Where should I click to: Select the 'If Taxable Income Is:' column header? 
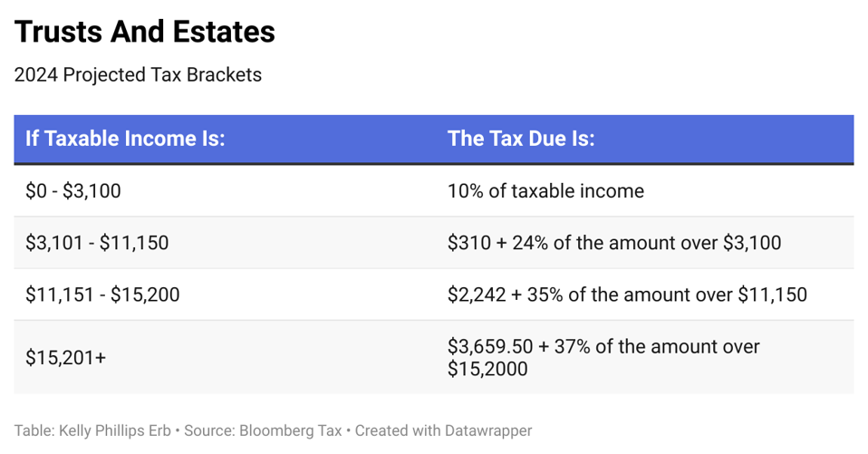click(125, 139)
